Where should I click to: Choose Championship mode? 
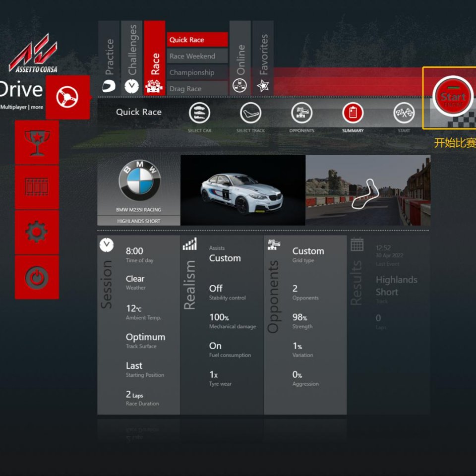click(x=197, y=72)
